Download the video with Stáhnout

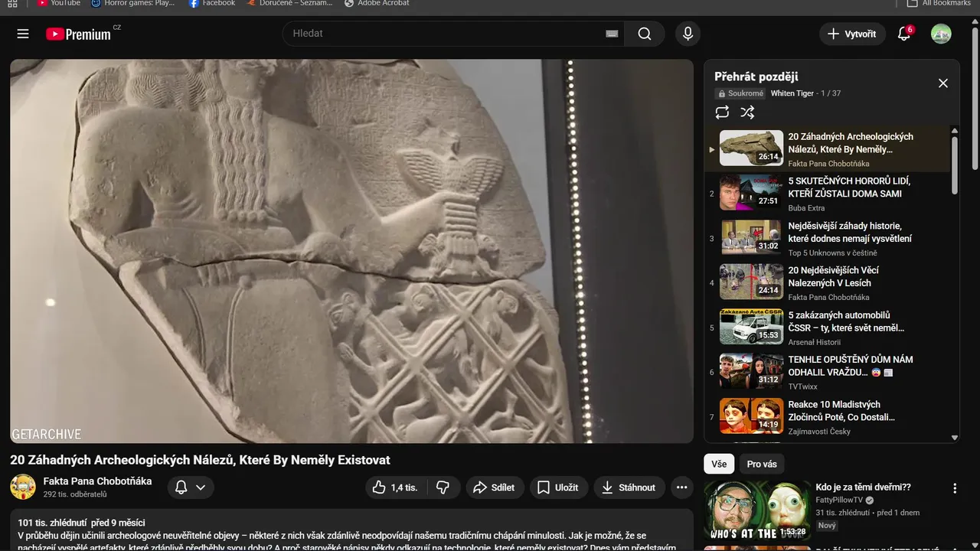pyautogui.click(x=629, y=487)
